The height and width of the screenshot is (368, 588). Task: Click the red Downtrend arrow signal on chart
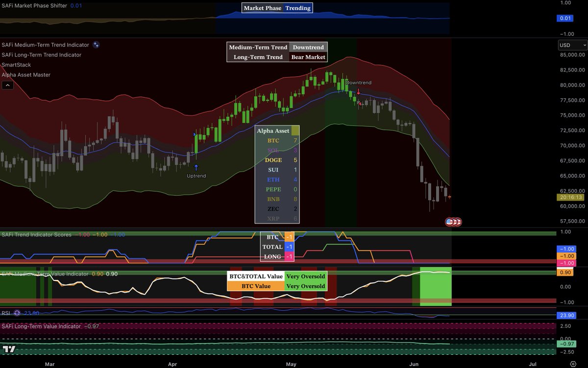[358, 92]
